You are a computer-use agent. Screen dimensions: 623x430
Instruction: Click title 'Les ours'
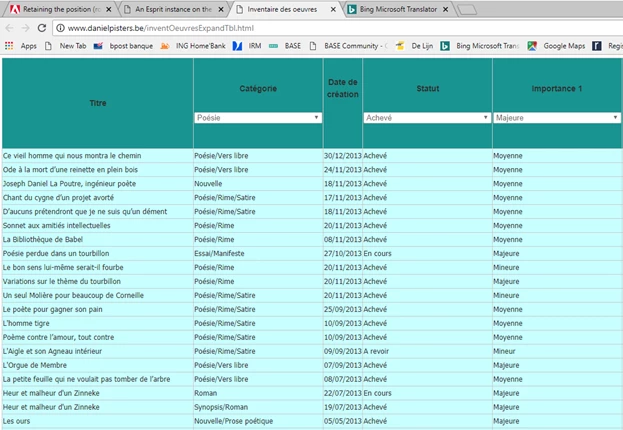point(16,421)
